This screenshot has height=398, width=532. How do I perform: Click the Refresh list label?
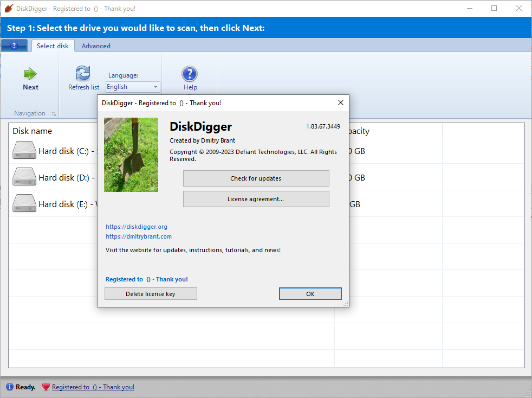(84, 87)
